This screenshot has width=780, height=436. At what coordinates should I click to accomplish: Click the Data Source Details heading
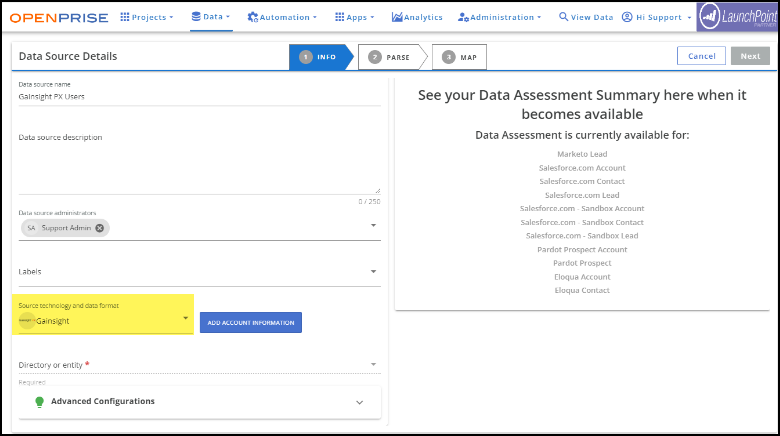(68, 56)
